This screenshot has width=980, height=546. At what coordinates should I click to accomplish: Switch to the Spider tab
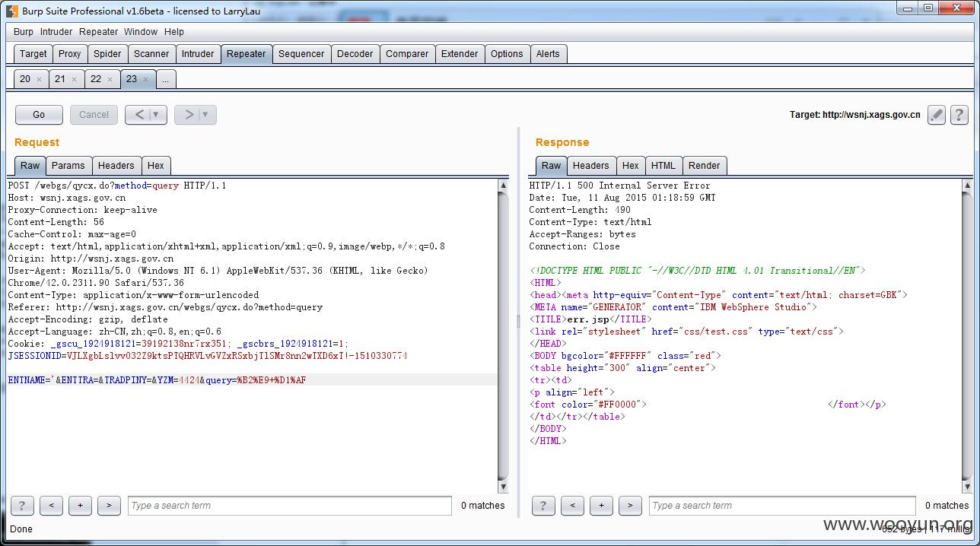click(107, 54)
